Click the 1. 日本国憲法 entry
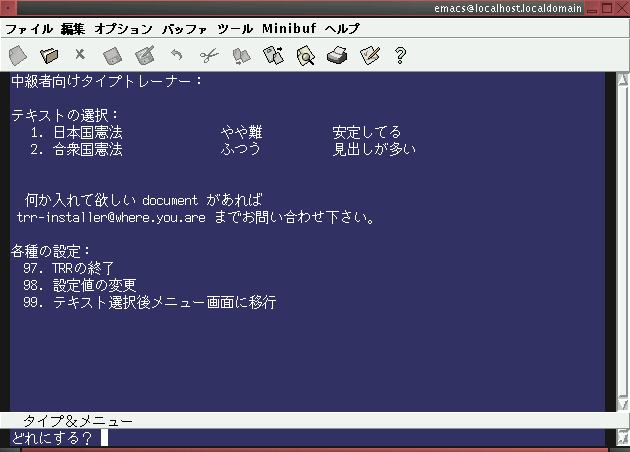The height and width of the screenshot is (452, 630). pyautogui.click(x=76, y=132)
